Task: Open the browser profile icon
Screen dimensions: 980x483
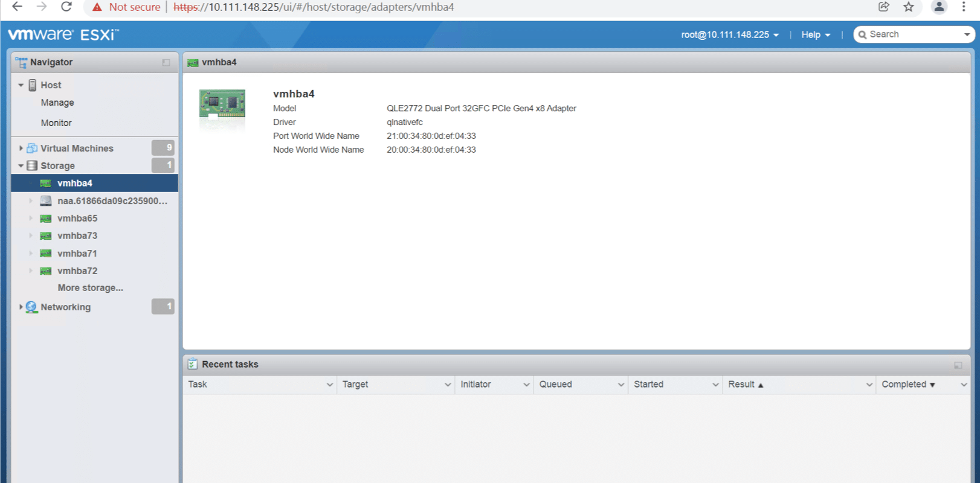Action: click(x=939, y=7)
